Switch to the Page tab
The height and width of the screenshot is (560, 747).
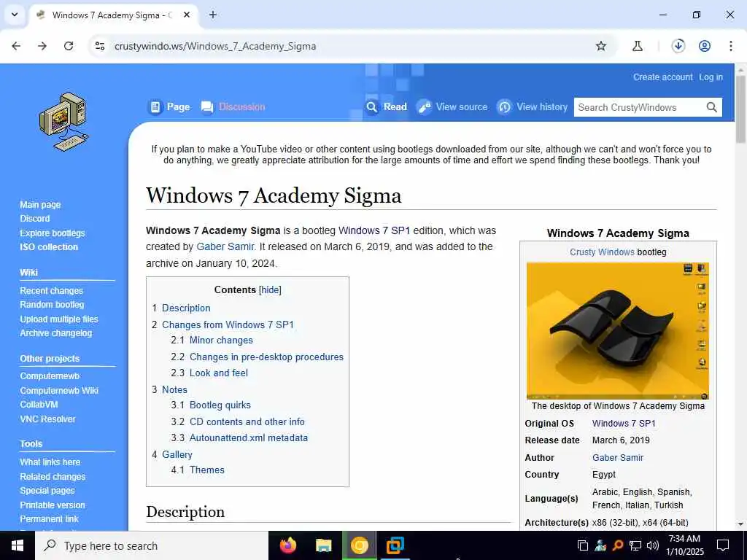(x=169, y=106)
